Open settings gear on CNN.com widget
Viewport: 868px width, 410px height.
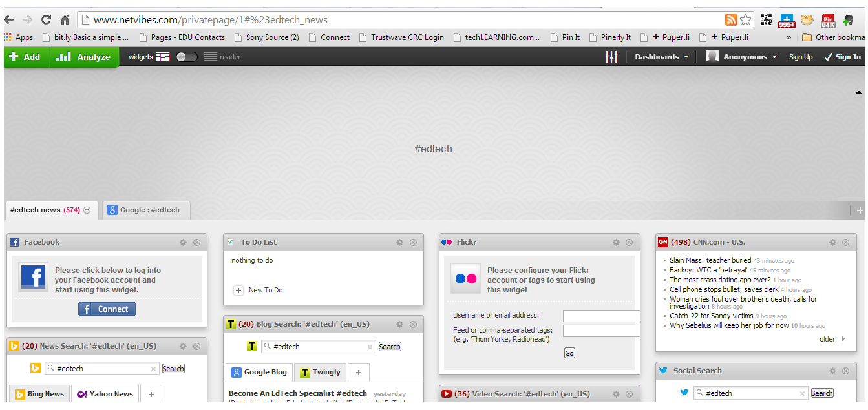tap(832, 242)
